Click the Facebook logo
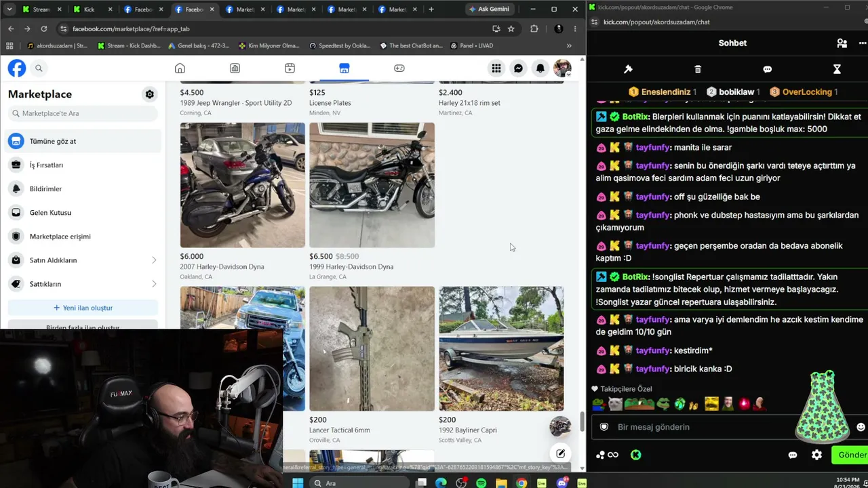 point(17,68)
